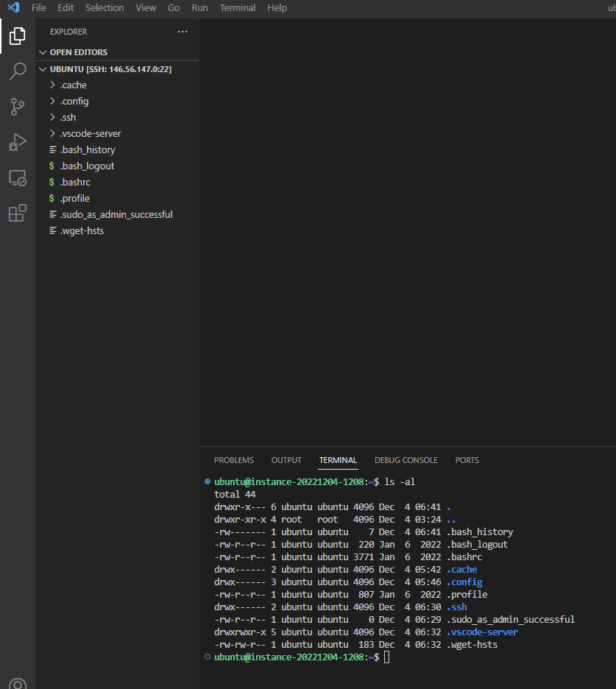Image resolution: width=616 pixels, height=689 pixels.
Task: Expand the .vscode-server folder
Action: [x=91, y=134]
